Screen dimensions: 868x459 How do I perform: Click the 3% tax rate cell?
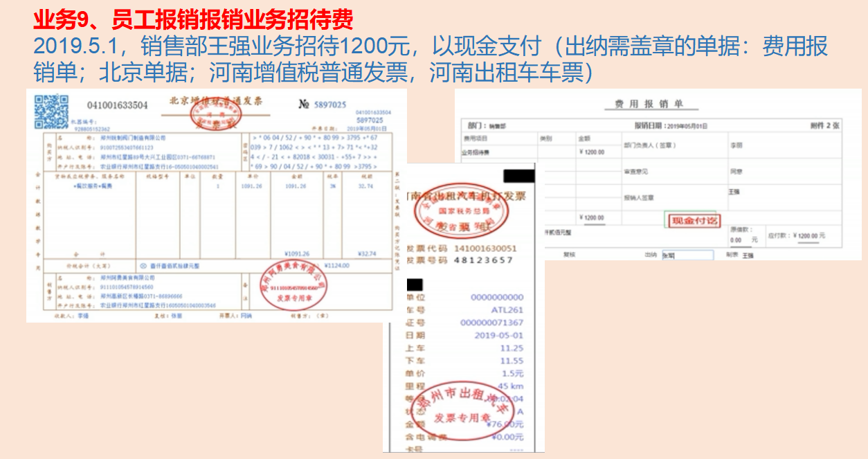tap(332, 186)
